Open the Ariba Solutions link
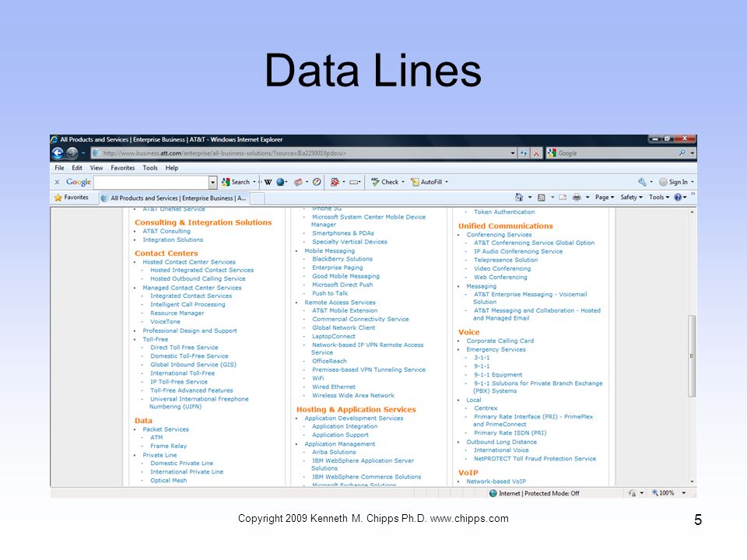 [x=334, y=452]
